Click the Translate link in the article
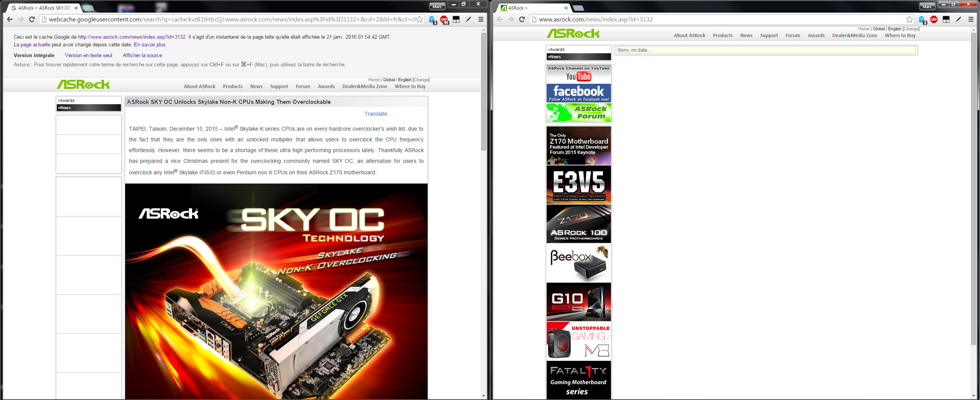This screenshot has width=980, height=400. coord(376,114)
